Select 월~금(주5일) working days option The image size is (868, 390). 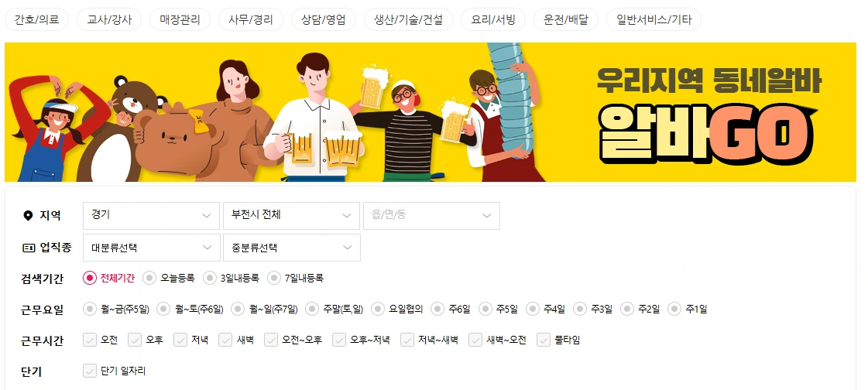point(89,310)
